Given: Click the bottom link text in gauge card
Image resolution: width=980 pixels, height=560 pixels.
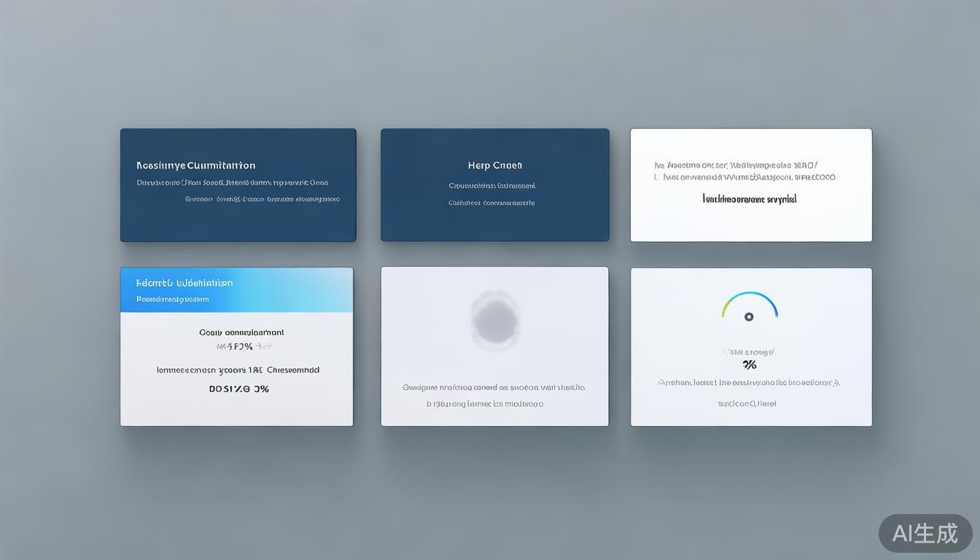Looking at the screenshot, I should [x=747, y=403].
